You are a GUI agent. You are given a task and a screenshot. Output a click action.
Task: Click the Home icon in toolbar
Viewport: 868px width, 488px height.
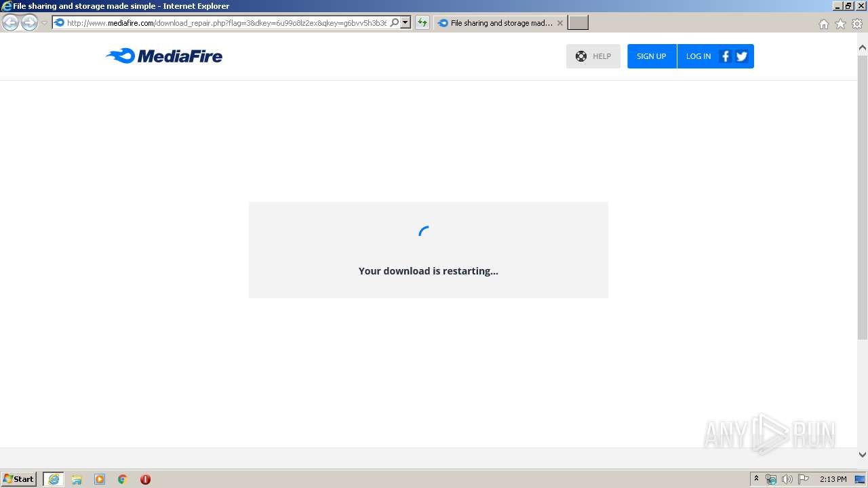pyautogui.click(x=823, y=24)
